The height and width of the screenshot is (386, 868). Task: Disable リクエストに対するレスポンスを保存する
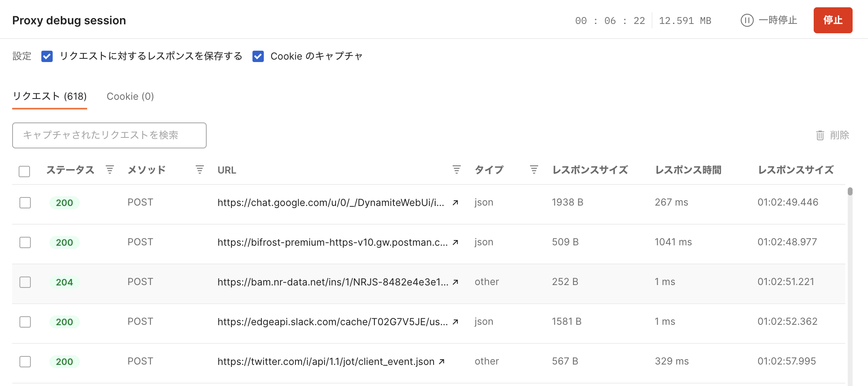coord(47,56)
